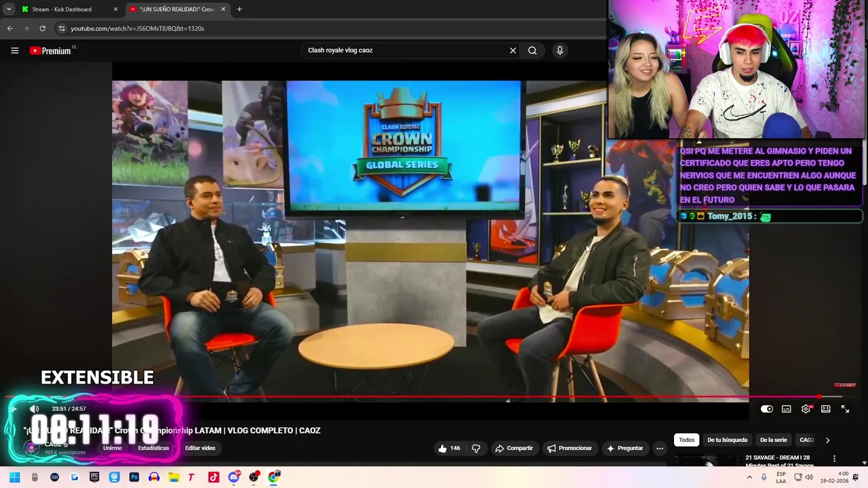This screenshot has width=868, height=488.
Task: Select the '¡UN SUEÑO REALIDAD!' YouTube tab
Action: [x=178, y=9]
